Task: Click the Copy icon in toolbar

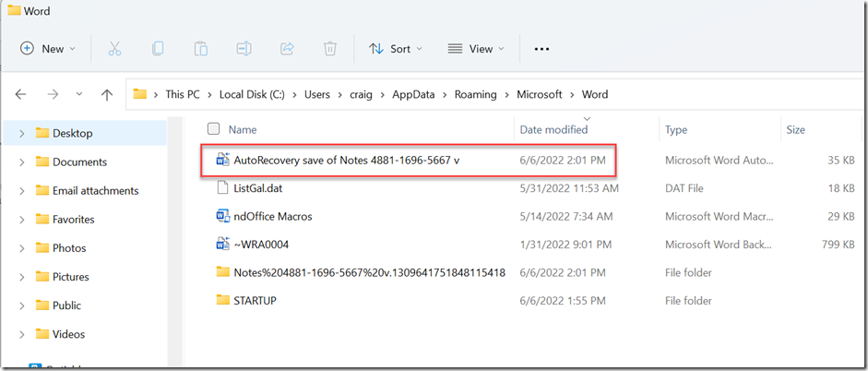Action: pyautogui.click(x=158, y=49)
